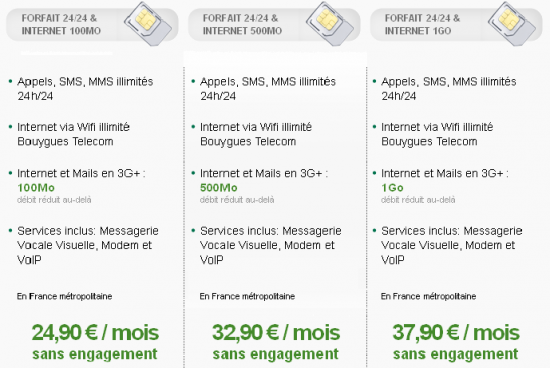Click 'Internet via Wifi illimité' in the 1GO column

(x=437, y=127)
